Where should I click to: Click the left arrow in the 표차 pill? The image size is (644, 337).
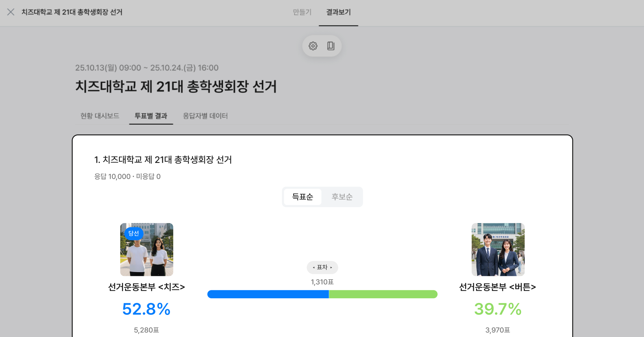click(314, 268)
